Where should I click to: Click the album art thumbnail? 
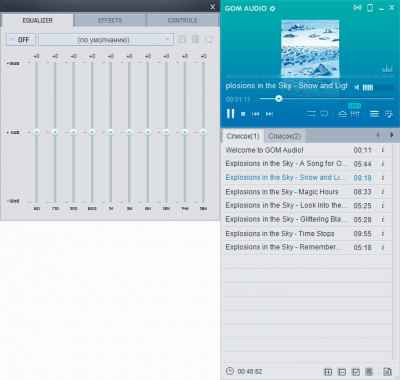[x=310, y=49]
